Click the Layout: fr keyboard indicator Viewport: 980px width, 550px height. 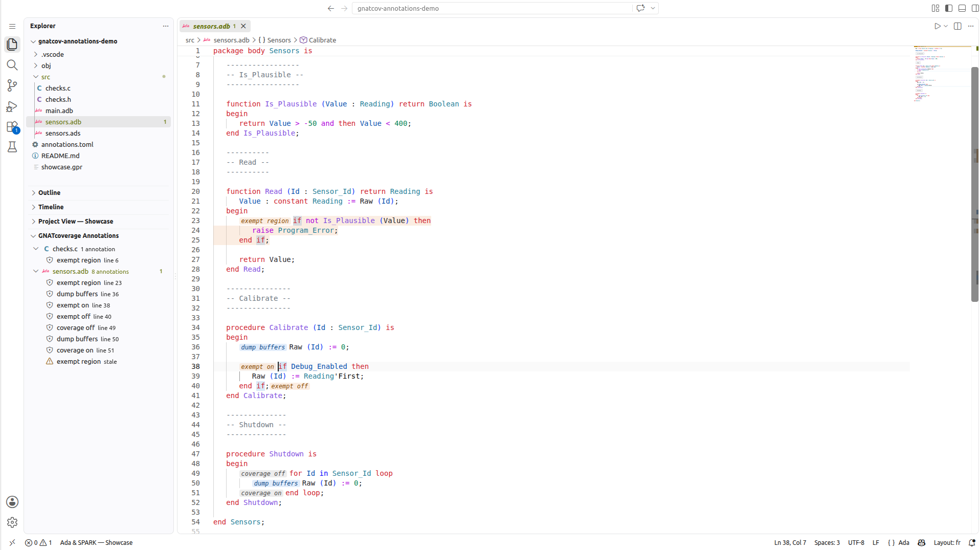pyautogui.click(x=947, y=543)
